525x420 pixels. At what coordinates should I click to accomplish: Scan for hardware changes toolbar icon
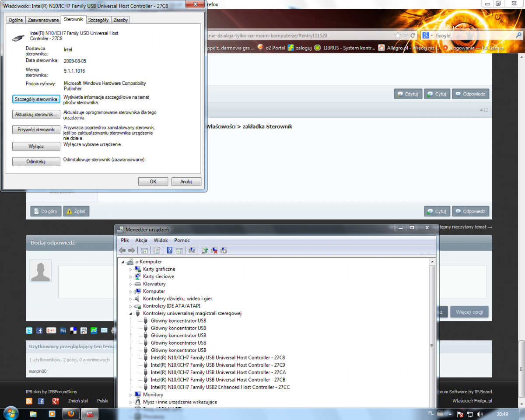(x=192, y=250)
